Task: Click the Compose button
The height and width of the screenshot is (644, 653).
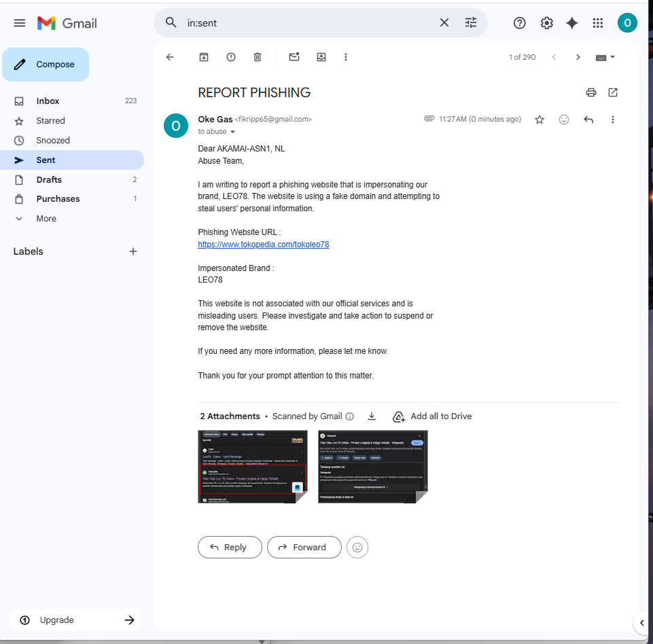Action: click(46, 65)
